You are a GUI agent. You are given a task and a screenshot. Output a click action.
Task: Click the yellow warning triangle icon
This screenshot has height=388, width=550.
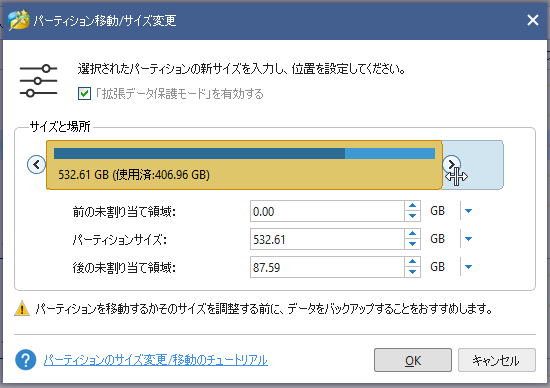click(x=22, y=308)
